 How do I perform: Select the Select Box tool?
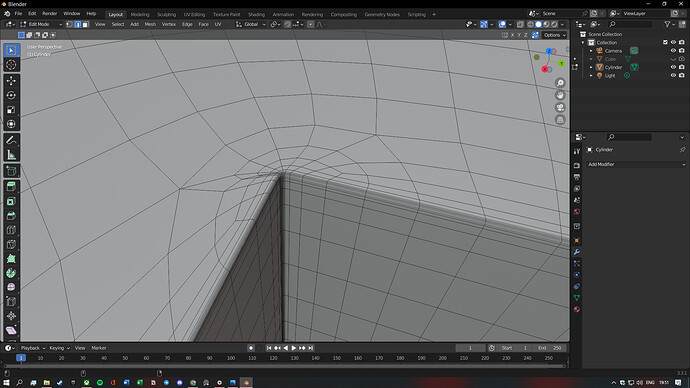point(11,50)
